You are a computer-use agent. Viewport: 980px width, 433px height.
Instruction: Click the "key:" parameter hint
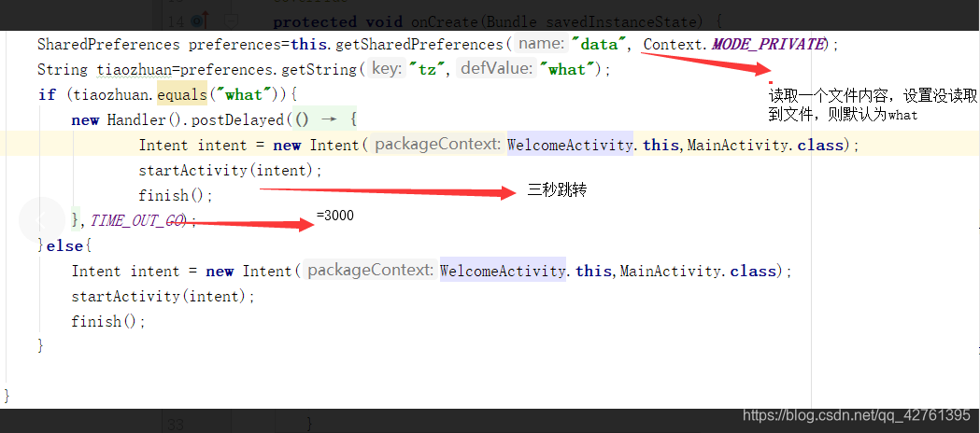click(387, 69)
